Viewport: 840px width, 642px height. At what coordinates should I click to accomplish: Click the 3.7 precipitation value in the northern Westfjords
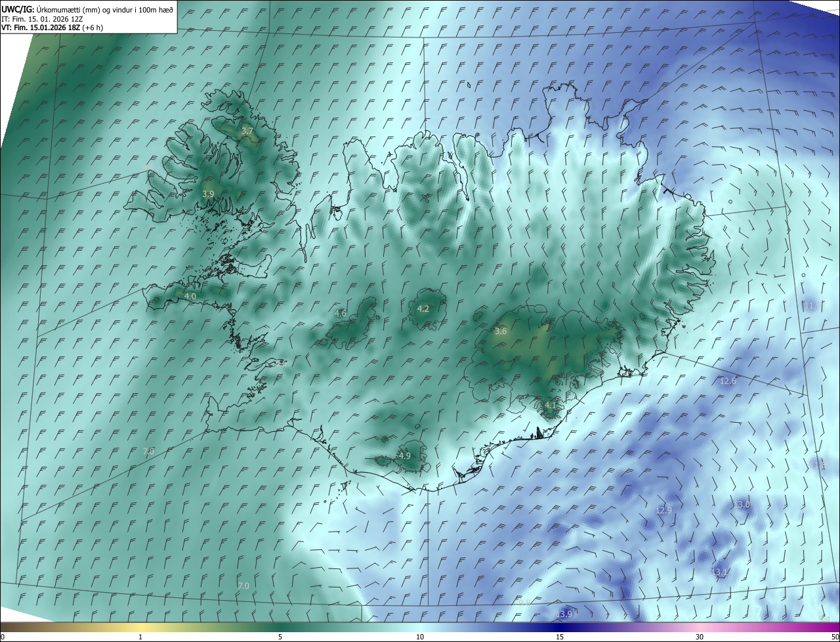[x=247, y=131]
